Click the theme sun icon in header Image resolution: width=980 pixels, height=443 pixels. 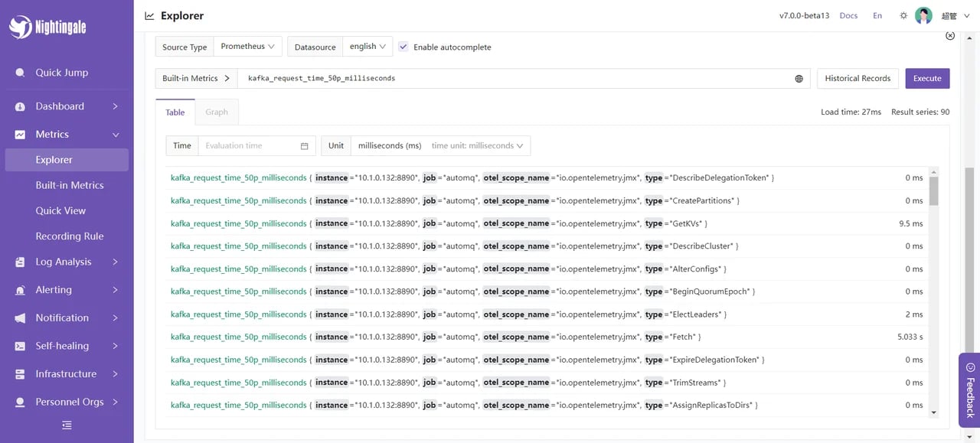pos(903,15)
